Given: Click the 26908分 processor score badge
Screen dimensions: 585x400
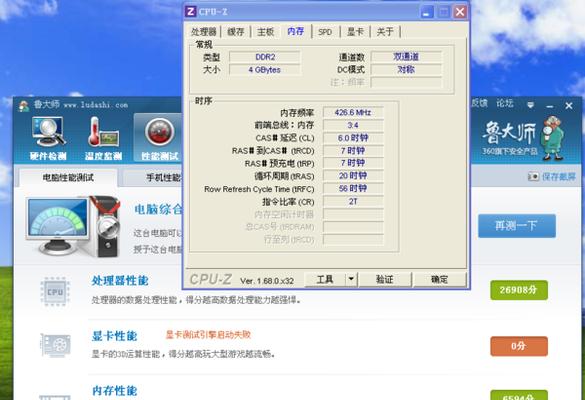Looking at the screenshot, I should [519, 290].
